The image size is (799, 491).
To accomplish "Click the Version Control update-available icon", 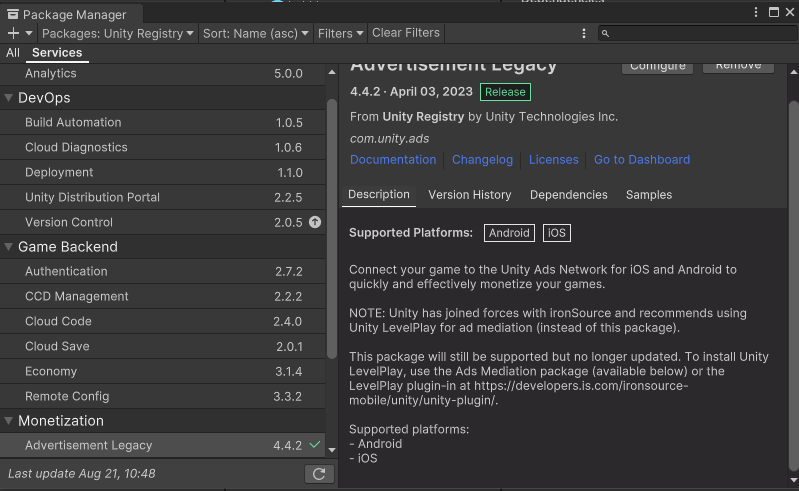I will (x=315, y=222).
